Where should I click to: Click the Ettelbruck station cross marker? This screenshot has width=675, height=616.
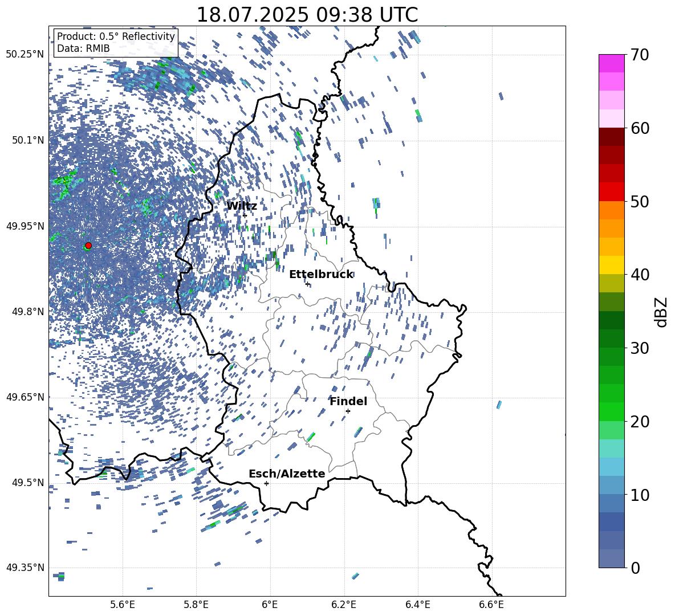click(307, 284)
